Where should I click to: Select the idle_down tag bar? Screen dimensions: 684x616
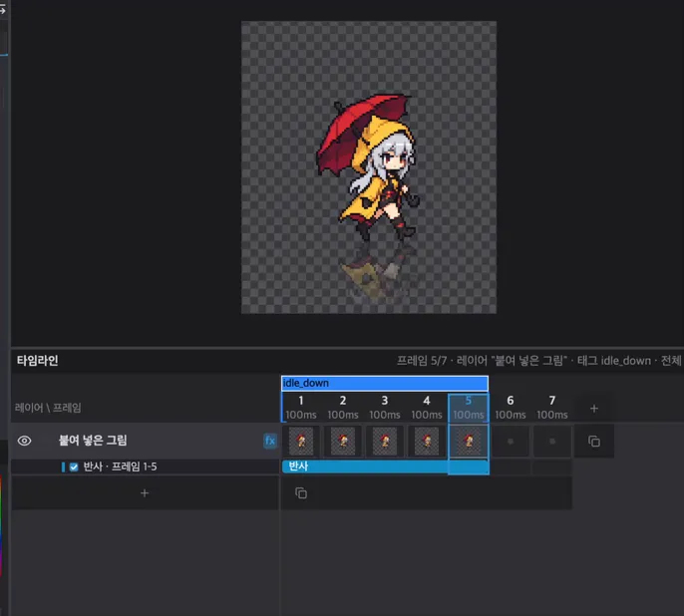384,383
